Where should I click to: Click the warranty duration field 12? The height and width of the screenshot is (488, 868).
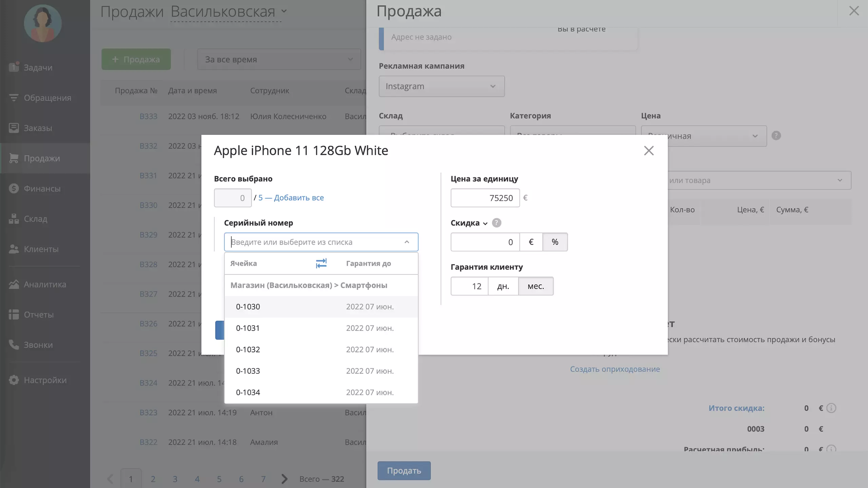[469, 286]
